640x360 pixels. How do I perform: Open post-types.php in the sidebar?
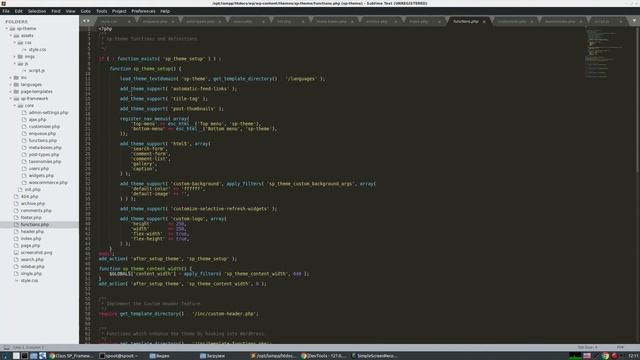[x=44, y=154]
